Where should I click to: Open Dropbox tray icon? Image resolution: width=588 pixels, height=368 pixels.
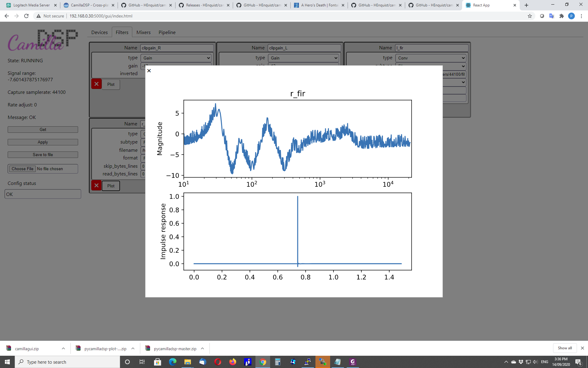[521, 362]
